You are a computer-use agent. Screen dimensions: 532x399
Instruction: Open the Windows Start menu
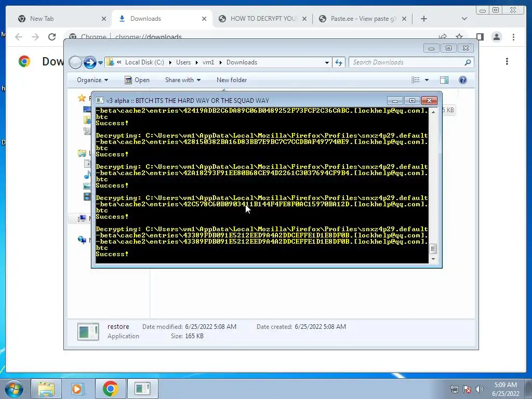14,389
